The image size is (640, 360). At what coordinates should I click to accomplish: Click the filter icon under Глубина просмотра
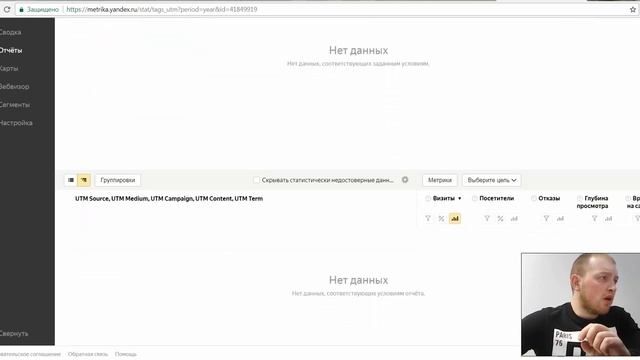coord(595,219)
